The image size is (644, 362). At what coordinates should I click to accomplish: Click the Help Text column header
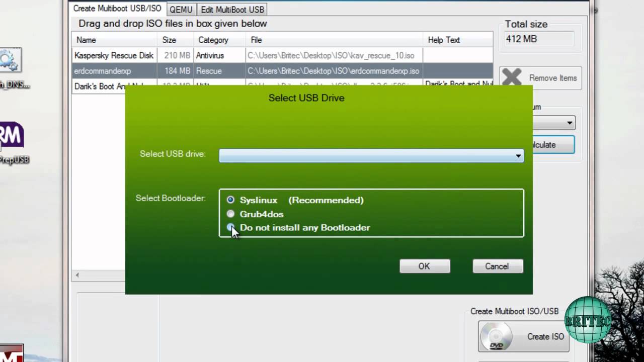click(458, 40)
